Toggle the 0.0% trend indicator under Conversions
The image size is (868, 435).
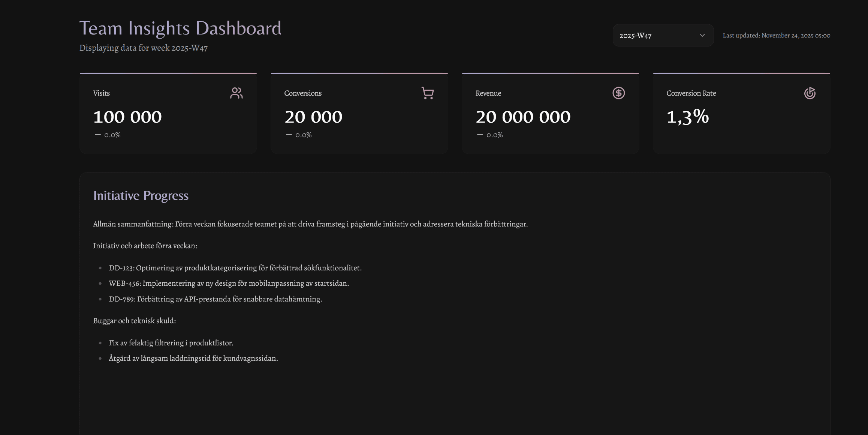point(299,134)
